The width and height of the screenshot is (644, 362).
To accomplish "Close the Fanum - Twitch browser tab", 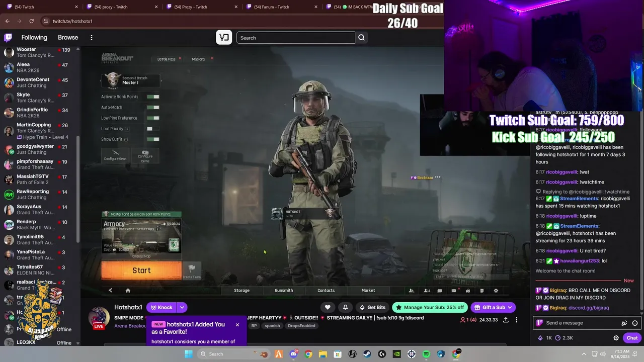I will [316, 7].
